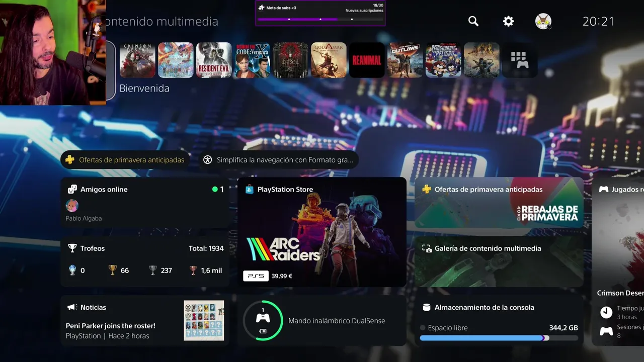Launch the God of War tile
Image resolution: width=644 pixels, height=362 pixels.
[329, 60]
